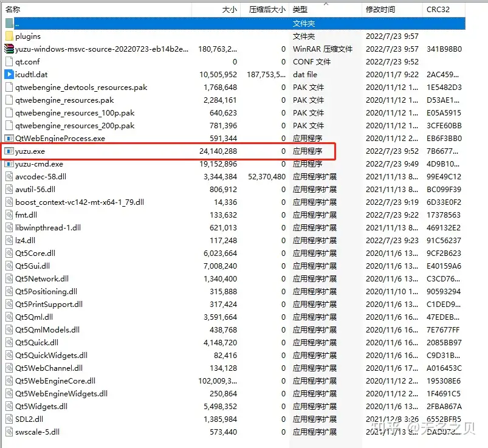The image size is (488, 448).
Task: Click the swscale-5.dll file icon
Action: pos(9,432)
